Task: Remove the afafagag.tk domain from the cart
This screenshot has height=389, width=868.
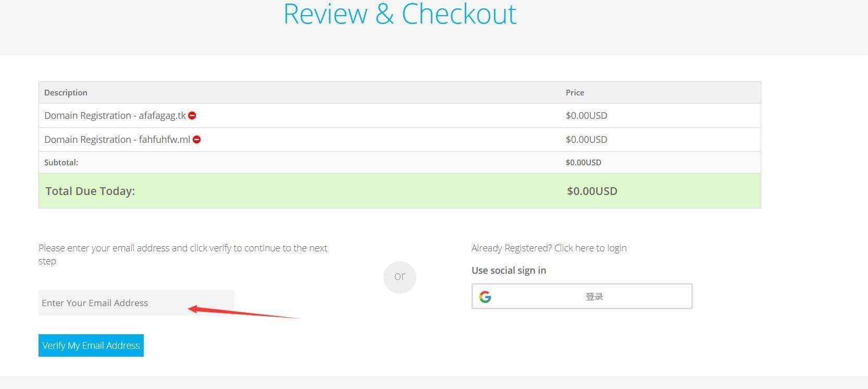Action: click(x=192, y=116)
